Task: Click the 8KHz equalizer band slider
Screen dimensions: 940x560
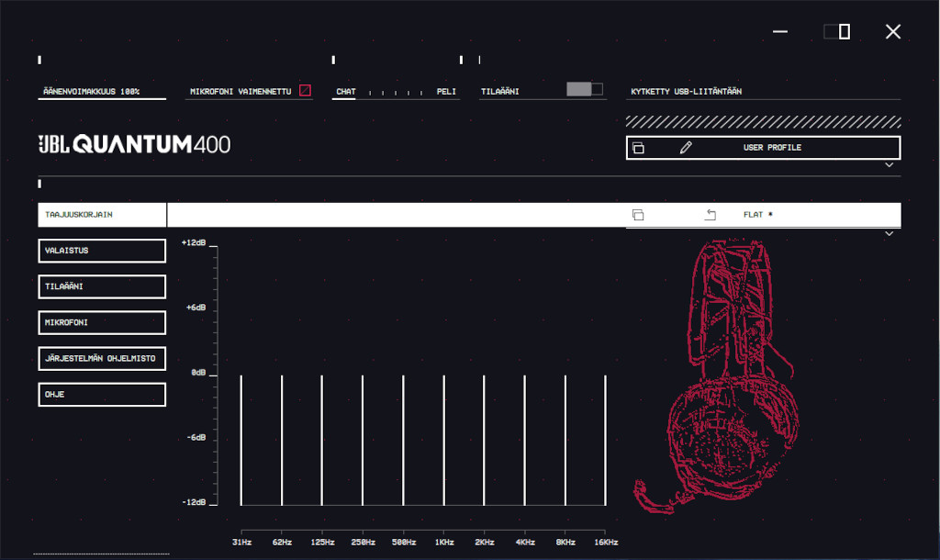Action: point(565,440)
